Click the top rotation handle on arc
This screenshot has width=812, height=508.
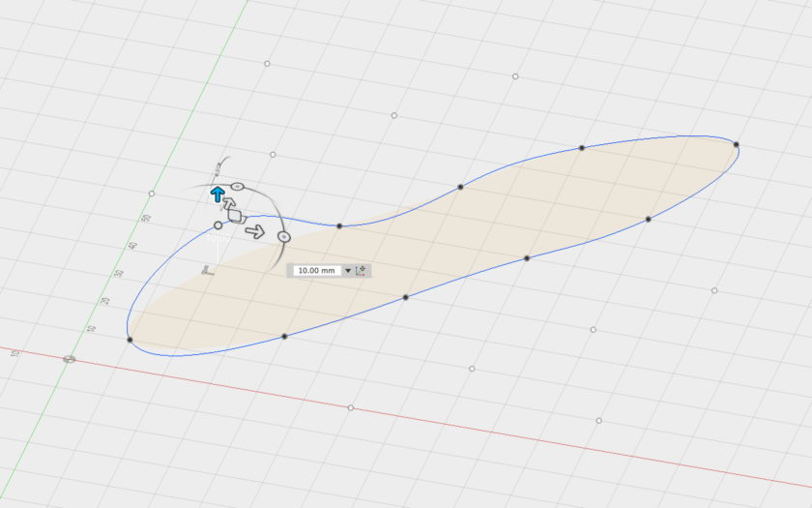(237, 185)
